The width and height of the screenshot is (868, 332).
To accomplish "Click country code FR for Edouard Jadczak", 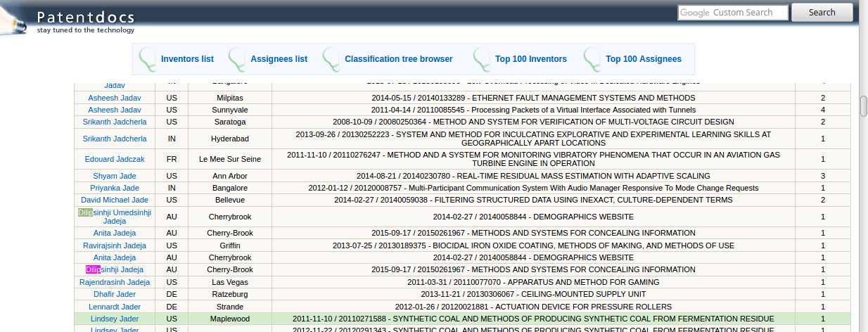I will tap(172, 159).
